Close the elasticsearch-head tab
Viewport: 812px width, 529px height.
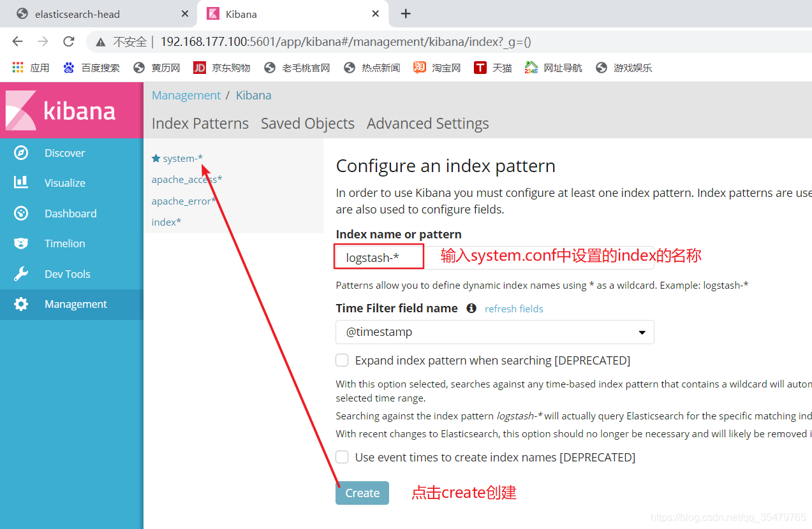coord(185,13)
